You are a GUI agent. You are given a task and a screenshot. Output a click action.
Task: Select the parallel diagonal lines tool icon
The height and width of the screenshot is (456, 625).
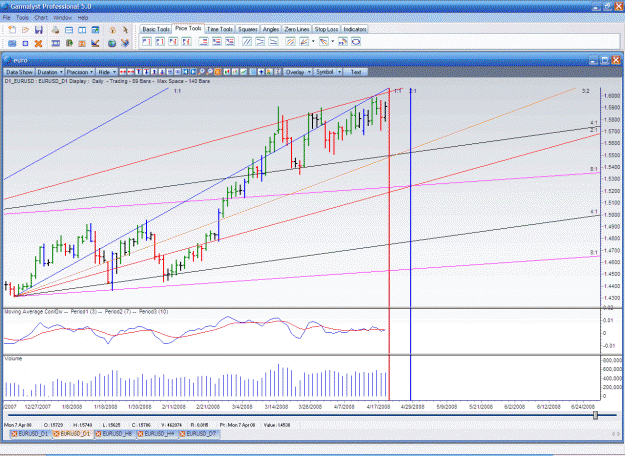click(247, 41)
